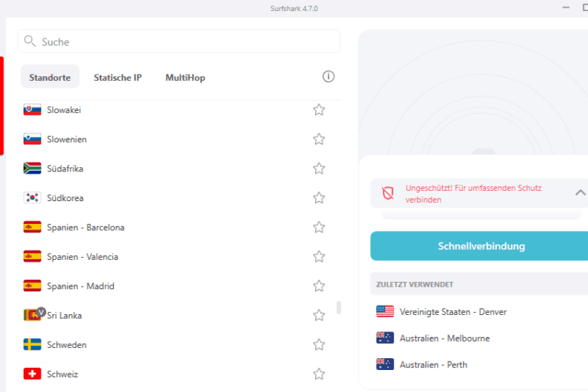Click the info icon beside MultiHop

(x=328, y=76)
